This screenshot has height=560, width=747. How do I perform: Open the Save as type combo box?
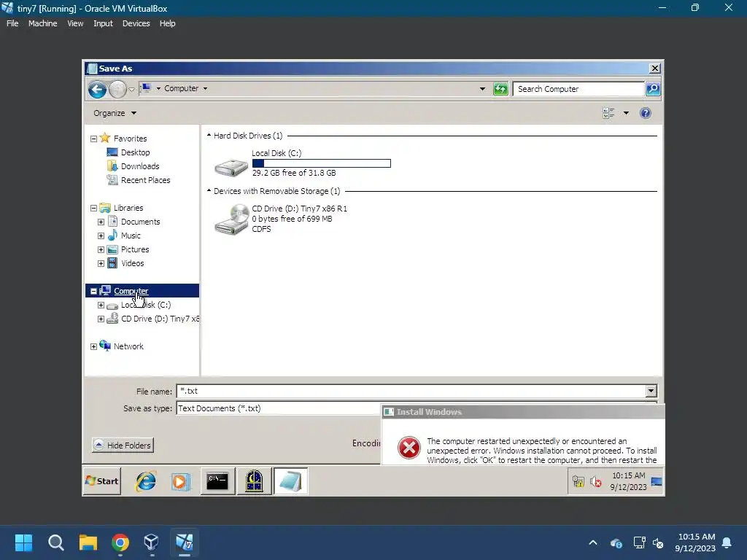pyautogui.click(x=279, y=408)
